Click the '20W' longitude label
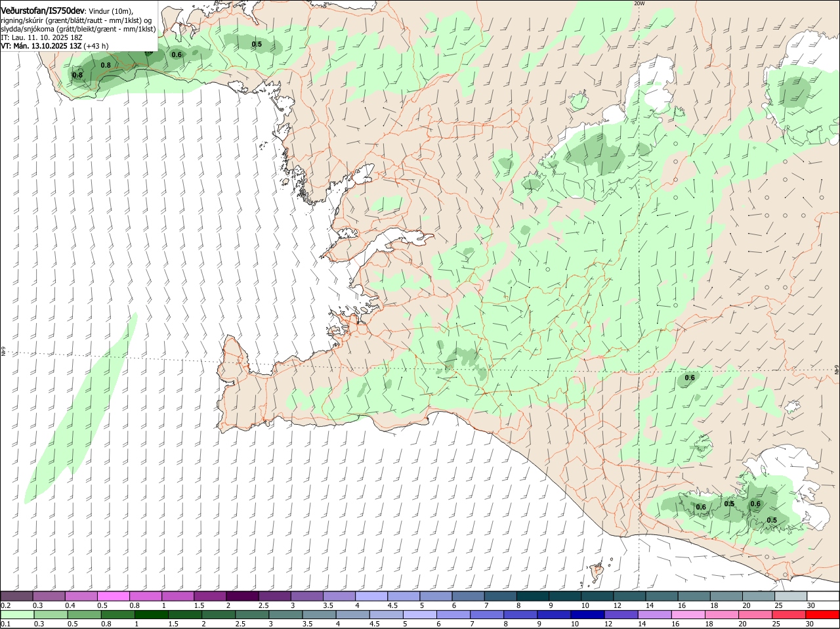This screenshot has height=629, width=840. 639,3
